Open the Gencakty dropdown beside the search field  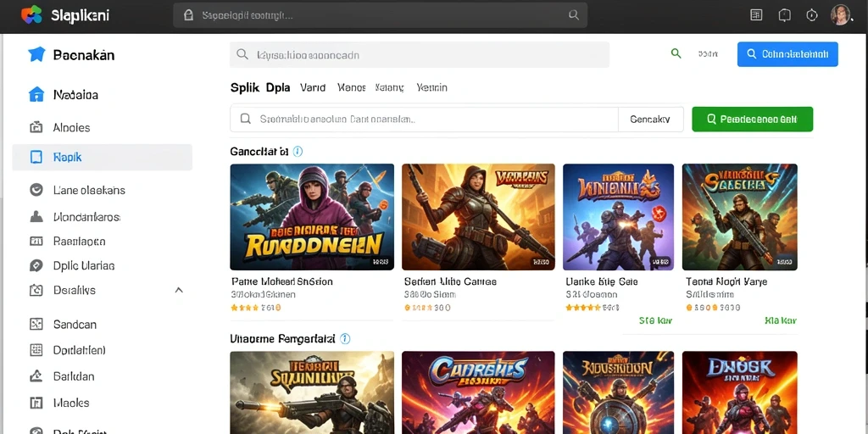pyautogui.click(x=650, y=119)
